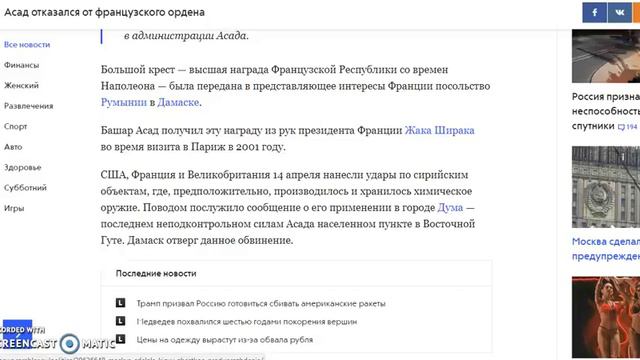Click the Последние новости heading
The width and height of the screenshot is (640, 360).
tap(156, 273)
